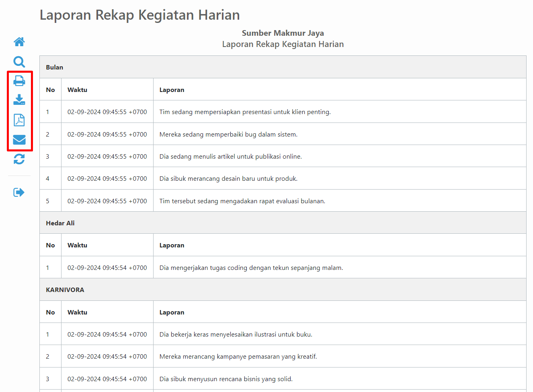Image resolution: width=533 pixels, height=392 pixels.
Task: Click report 'Mereka sedang memperbaiki bug dalam sistem.'
Action: [228, 135]
